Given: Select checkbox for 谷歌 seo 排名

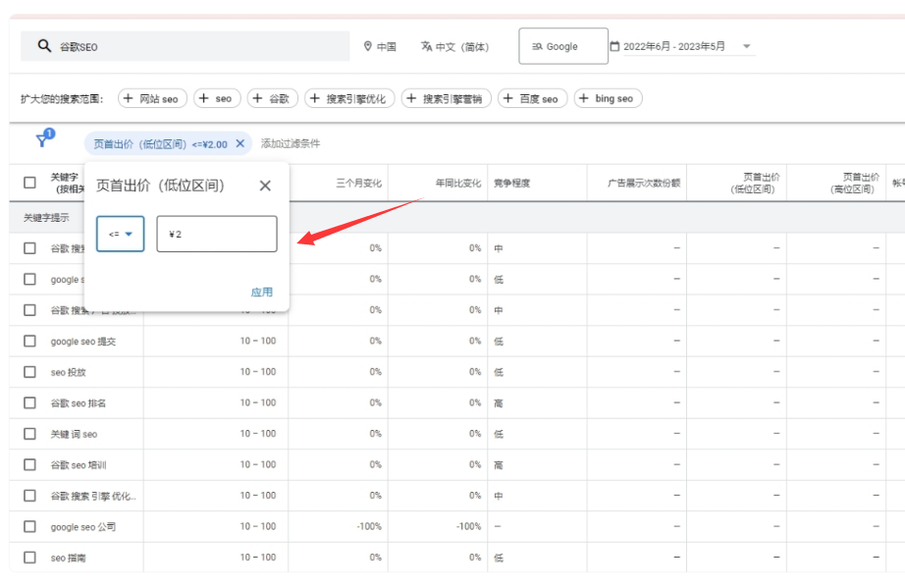Looking at the screenshot, I should tap(29, 402).
